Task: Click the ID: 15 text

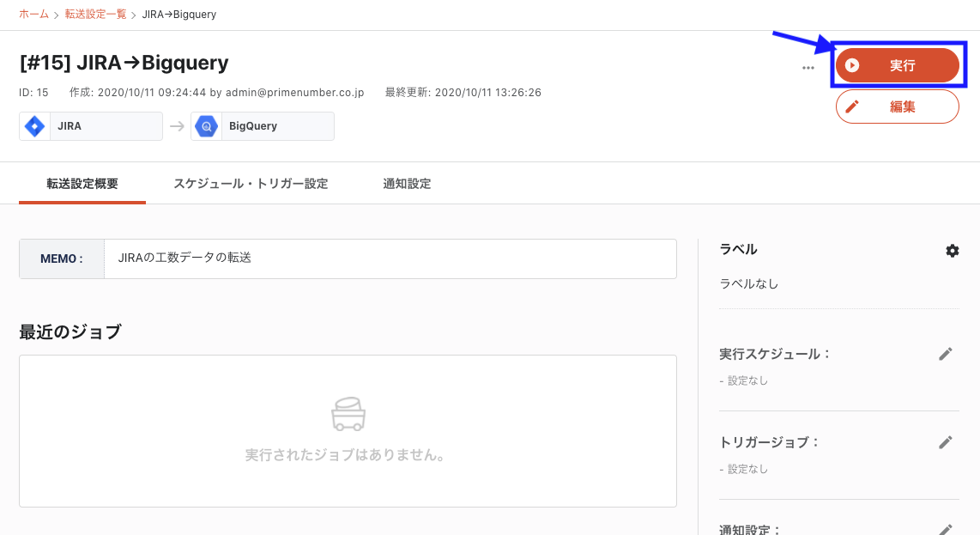Action: point(33,93)
